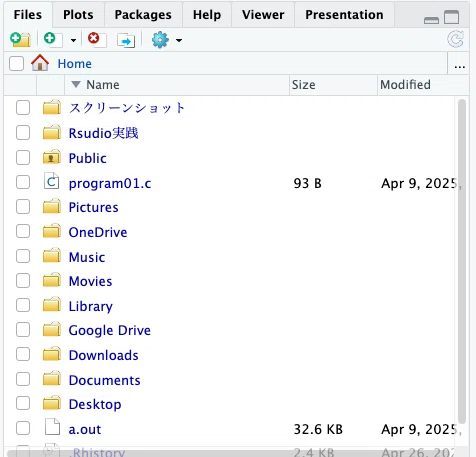
Task: Check the program01.c file checkbox
Action: coord(23,182)
